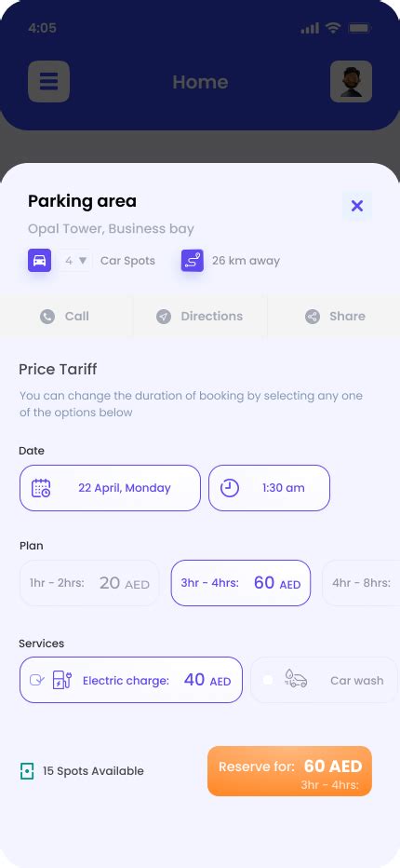Close the Parking area panel
The height and width of the screenshot is (868, 400).
[357, 206]
